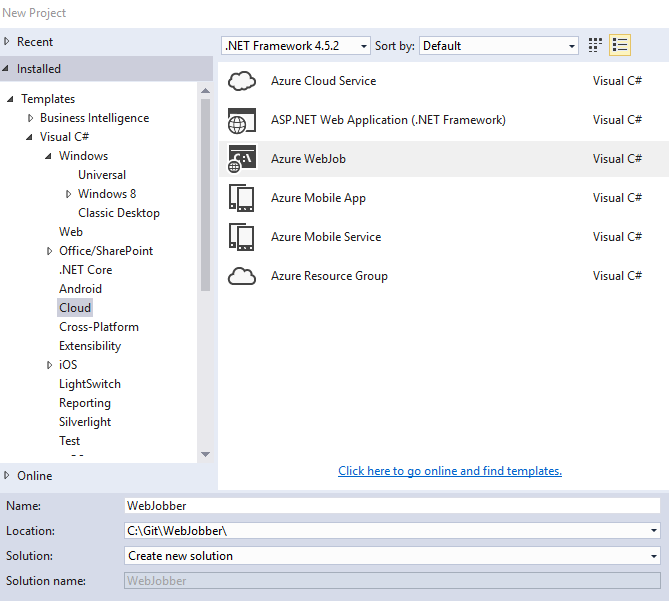The width and height of the screenshot is (669, 601).
Task: Select the Android category
Action: (80, 289)
